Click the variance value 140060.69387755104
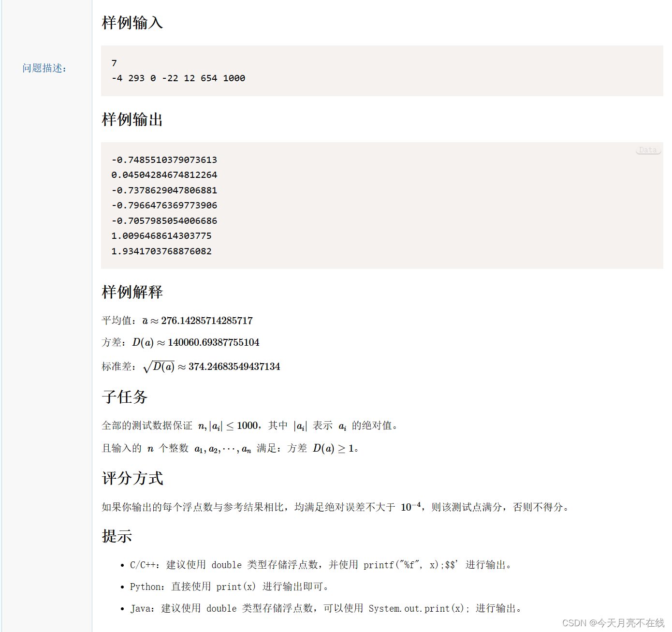672x632 pixels. pos(213,342)
